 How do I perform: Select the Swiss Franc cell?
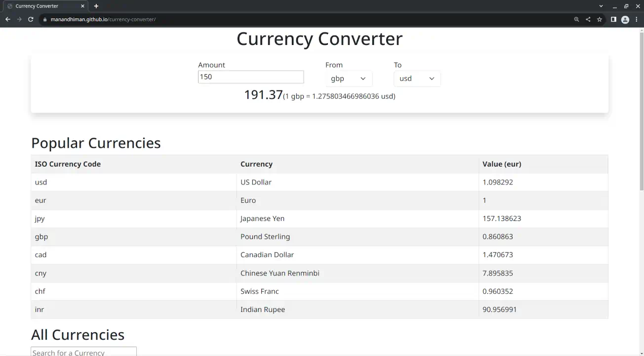(358, 291)
